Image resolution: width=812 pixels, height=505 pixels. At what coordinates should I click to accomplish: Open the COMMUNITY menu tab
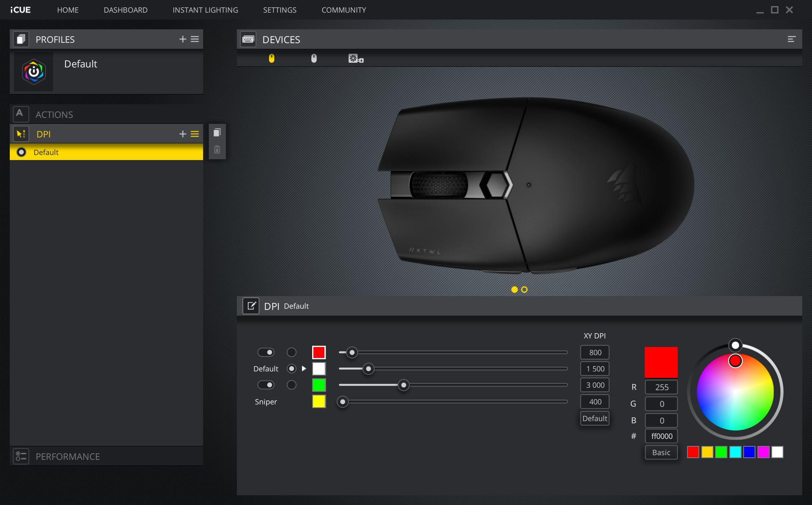point(344,10)
